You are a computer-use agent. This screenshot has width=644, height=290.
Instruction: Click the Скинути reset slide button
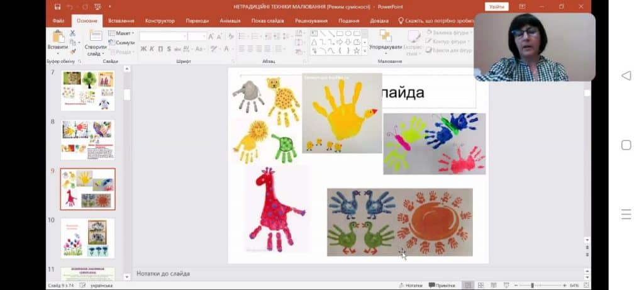[121, 42]
